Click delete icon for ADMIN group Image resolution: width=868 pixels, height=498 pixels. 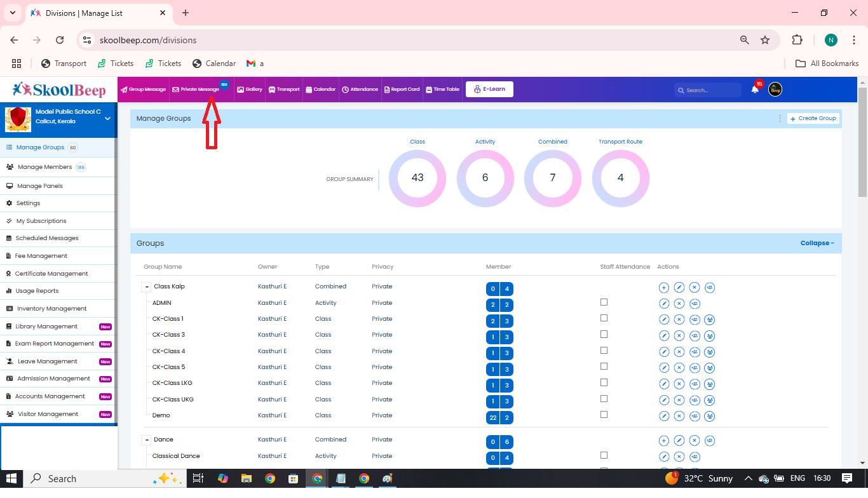click(679, 304)
